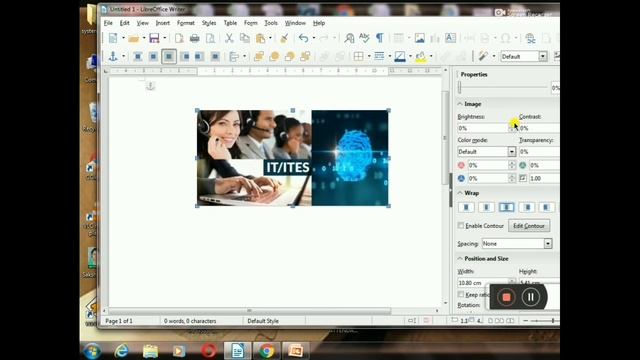Viewport: 640px width, 360px height.
Task: Click the Properties transparency slider handle
Action: (460, 87)
